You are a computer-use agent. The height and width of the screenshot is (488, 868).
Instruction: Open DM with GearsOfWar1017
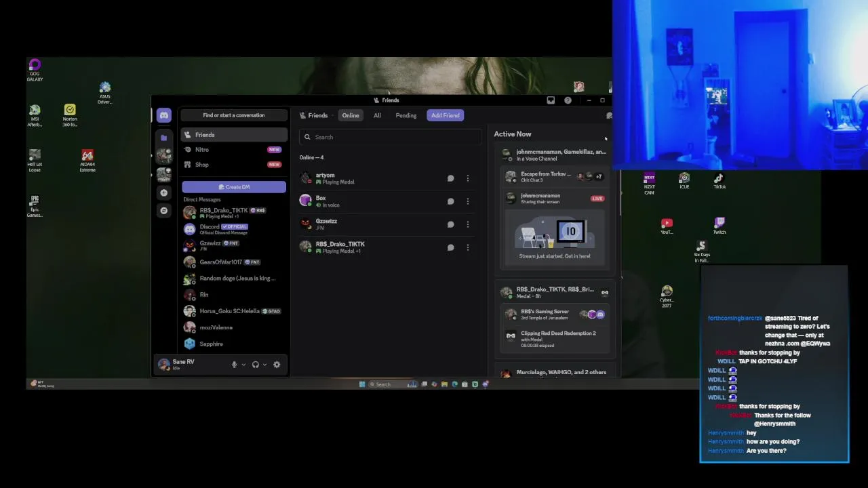click(234, 262)
